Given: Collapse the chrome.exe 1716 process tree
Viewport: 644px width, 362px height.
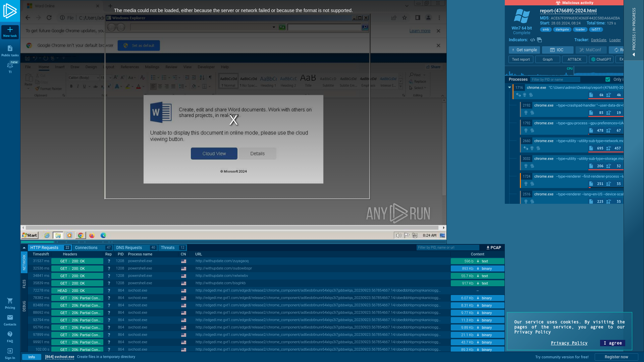Looking at the screenshot, I should coord(509,87).
